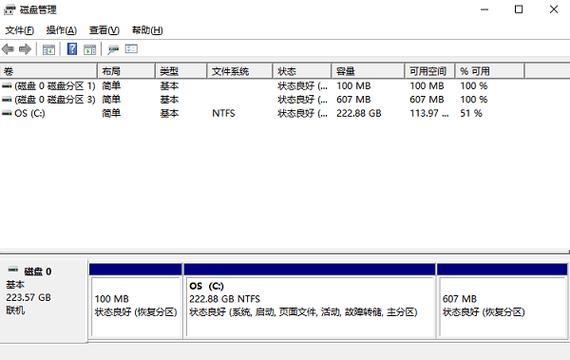Image resolution: width=570 pixels, height=360 pixels.
Task: Sort by the 容量 column header
Action: tap(368, 71)
